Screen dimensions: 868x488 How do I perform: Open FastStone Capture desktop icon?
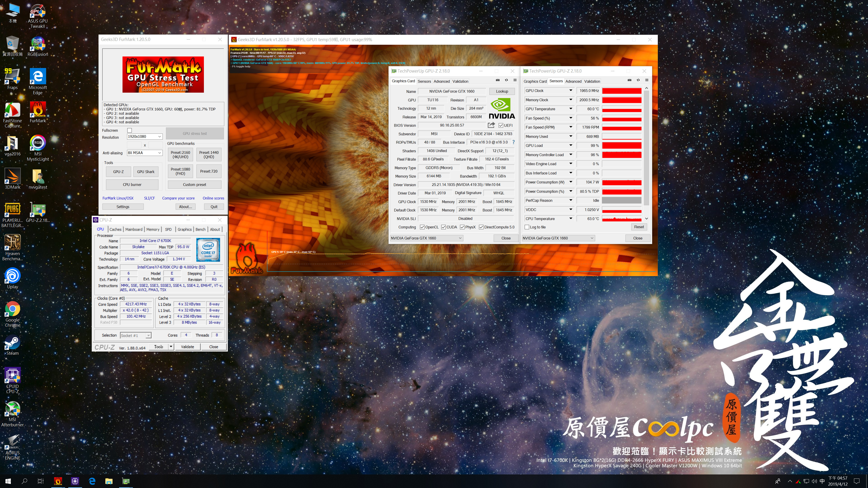12,115
